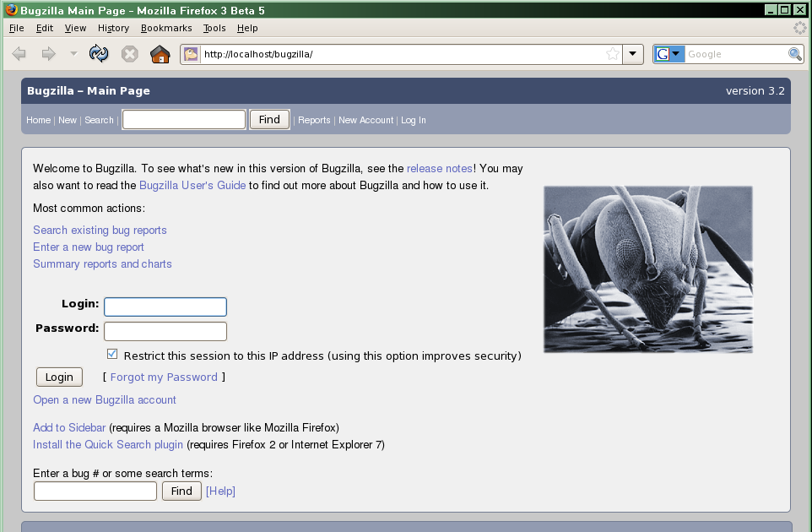Click the bottom Find button
This screenshot has width=812, height=532.
click(x=181, y=491)
